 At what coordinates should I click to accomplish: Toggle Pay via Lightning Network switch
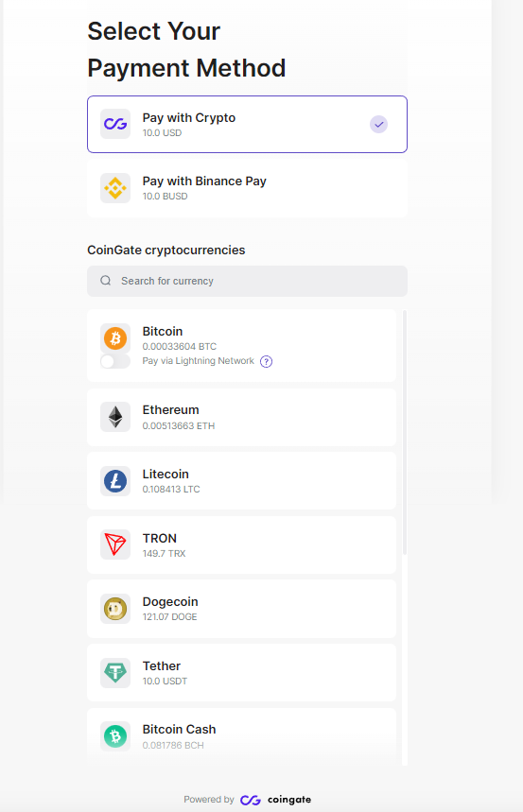[x=115, y=361]
